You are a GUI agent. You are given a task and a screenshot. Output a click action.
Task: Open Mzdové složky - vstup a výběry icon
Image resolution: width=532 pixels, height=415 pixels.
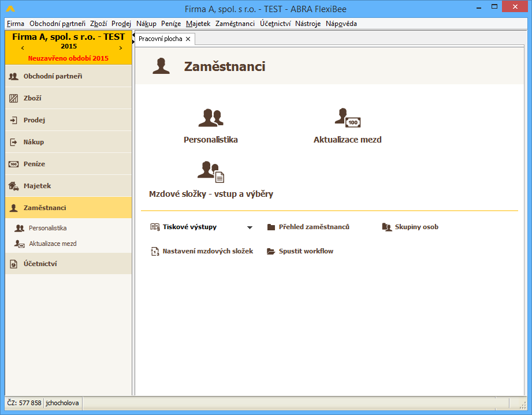click(x=211, y=171)
